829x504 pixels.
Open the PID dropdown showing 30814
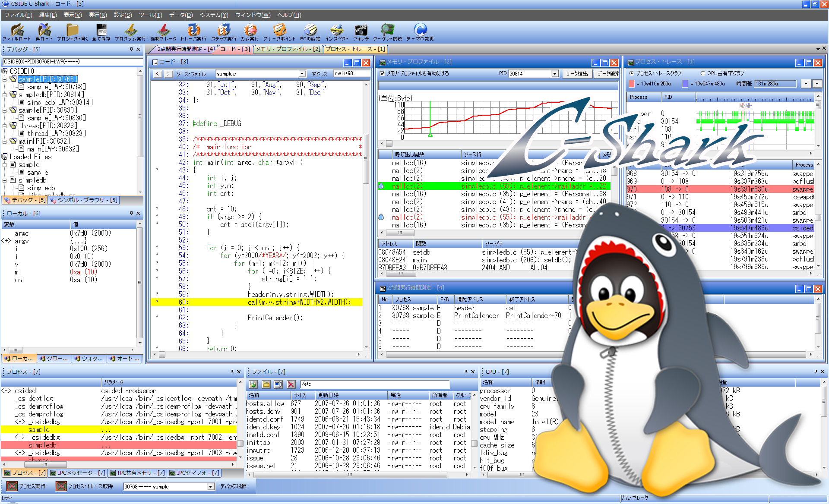(554, 74)
